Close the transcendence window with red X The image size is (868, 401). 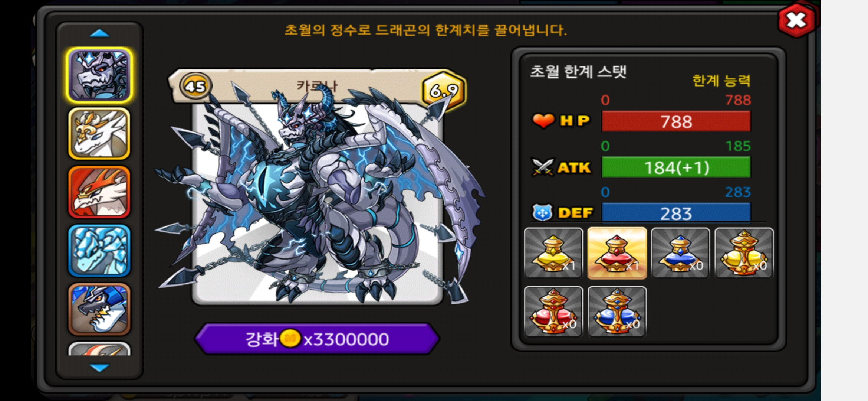click(x=796, y=20)
